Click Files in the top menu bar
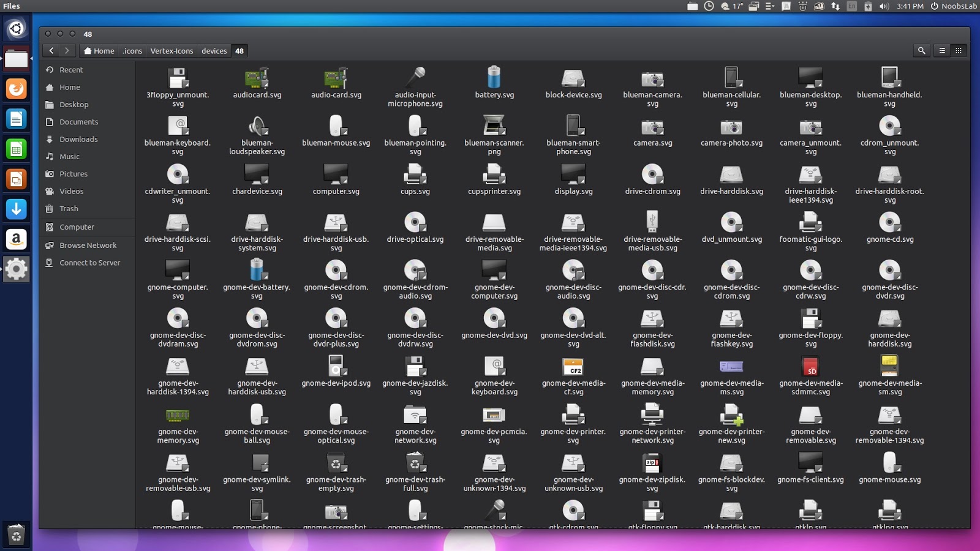 11,6
